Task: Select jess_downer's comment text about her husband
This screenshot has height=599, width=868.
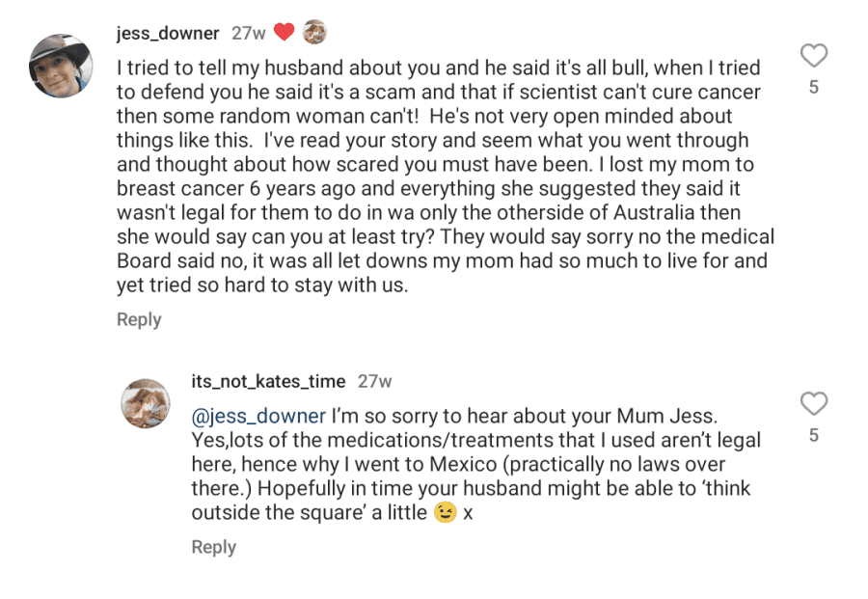Action: coord(445,177)
